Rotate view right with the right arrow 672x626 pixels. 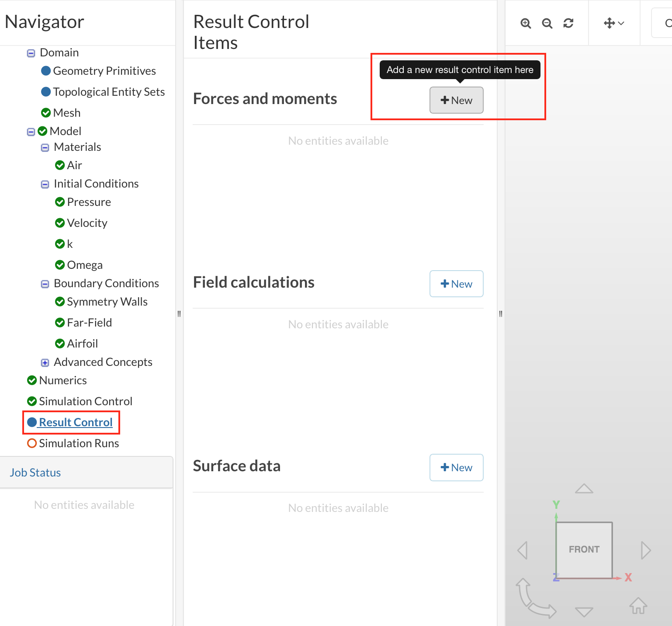click(x=646, y=550)
